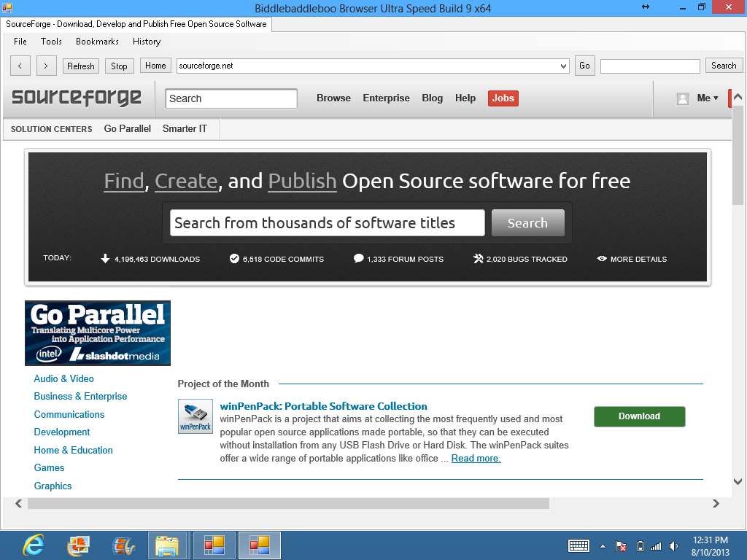Click the Create link in headline

pyautogui.click(x=186, y=182)
